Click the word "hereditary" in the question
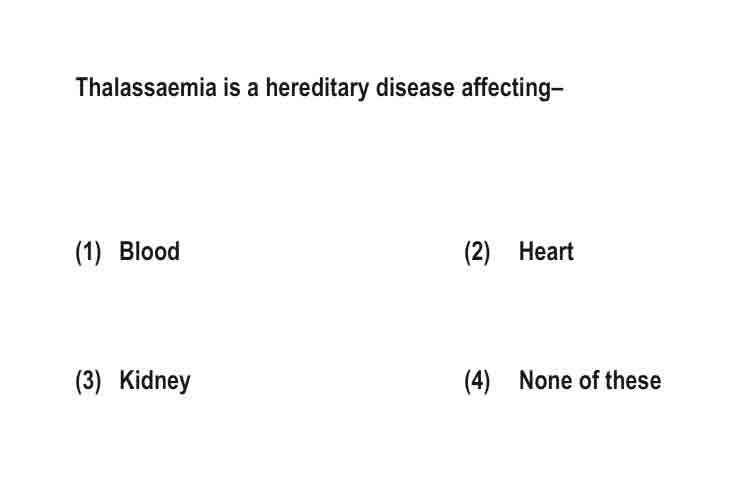Screen dimensions: 750x500 pyautogui.click(x=317, y=89)
